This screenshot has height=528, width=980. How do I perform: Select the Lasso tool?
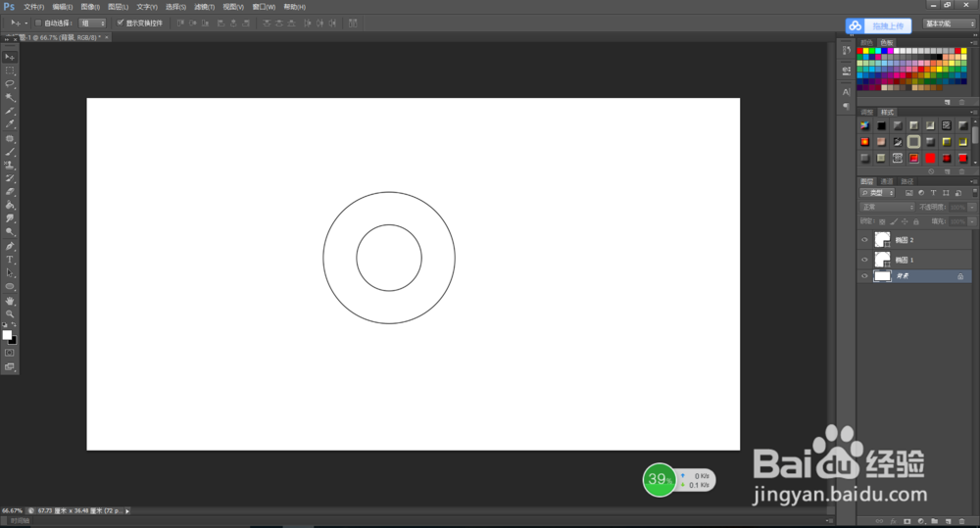[10, 83]
